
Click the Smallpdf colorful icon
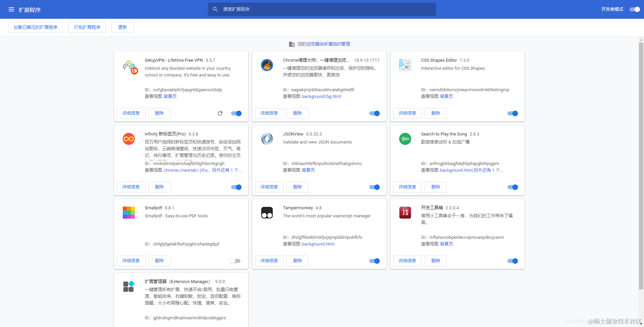click(x=129, y=213)
